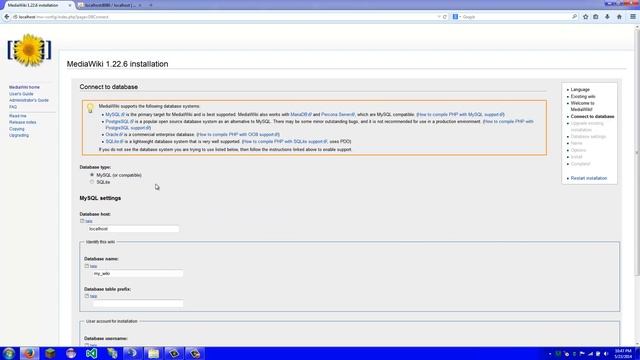Open the Visual Studio icon in the taskbar

pyautogui.click(x=91, y=353)
